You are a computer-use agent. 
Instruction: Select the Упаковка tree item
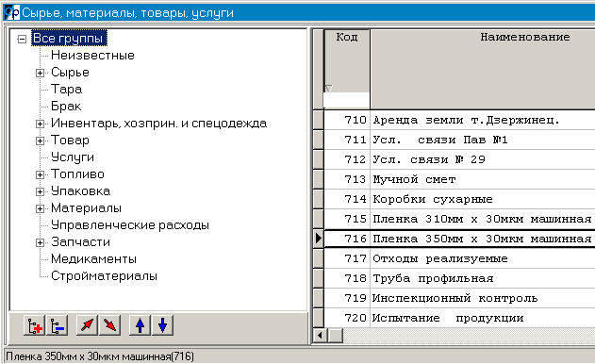[x=80, y=190]
